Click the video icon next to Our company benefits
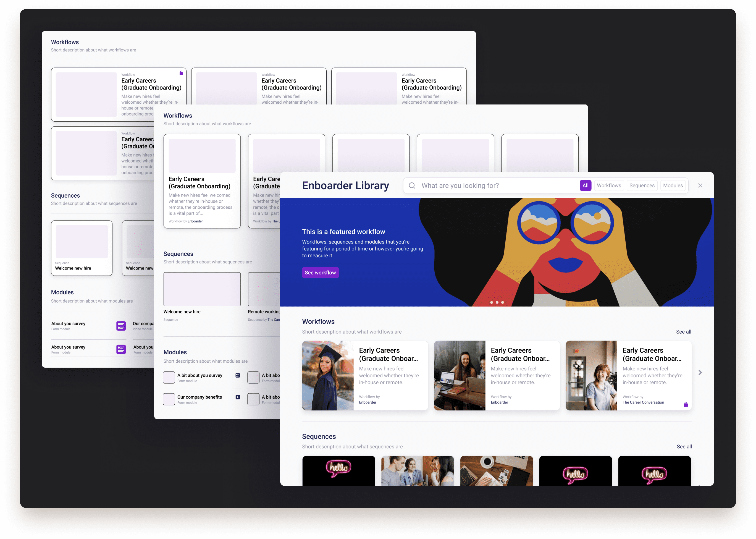This screenshot has width=756, height=539. click(x=238, y=397)
